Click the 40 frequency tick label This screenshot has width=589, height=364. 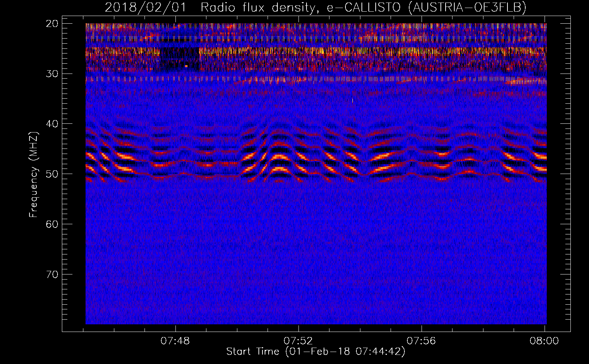coord(52,124)
